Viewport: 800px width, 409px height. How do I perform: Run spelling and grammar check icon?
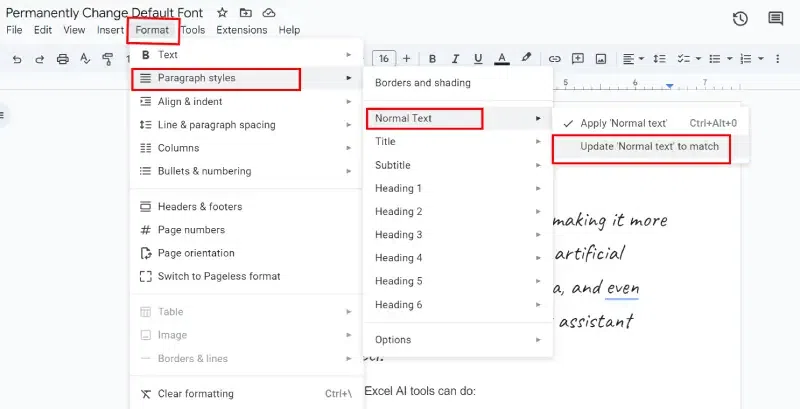[85, 59]
